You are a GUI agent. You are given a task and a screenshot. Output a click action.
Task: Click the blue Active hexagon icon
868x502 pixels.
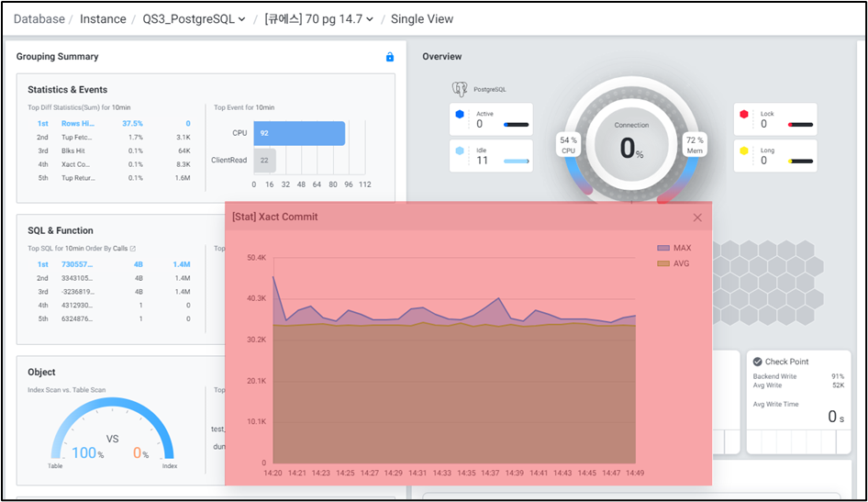click(x=460, y=114)
